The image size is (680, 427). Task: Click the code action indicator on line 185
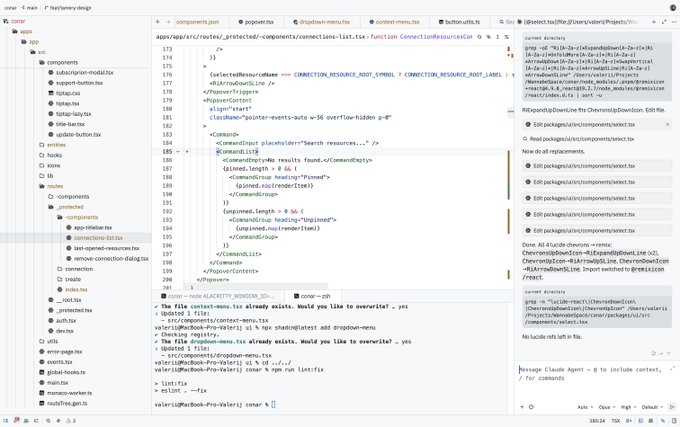pyautogui.click(x=187, y=152)
